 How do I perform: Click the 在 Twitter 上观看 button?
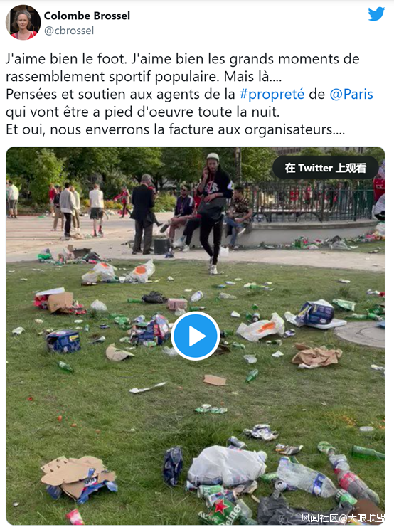coord(326,168)
